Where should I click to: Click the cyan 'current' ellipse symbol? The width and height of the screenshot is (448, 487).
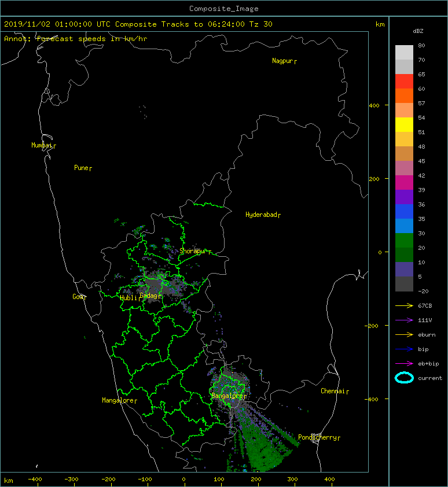click(404, 378)
